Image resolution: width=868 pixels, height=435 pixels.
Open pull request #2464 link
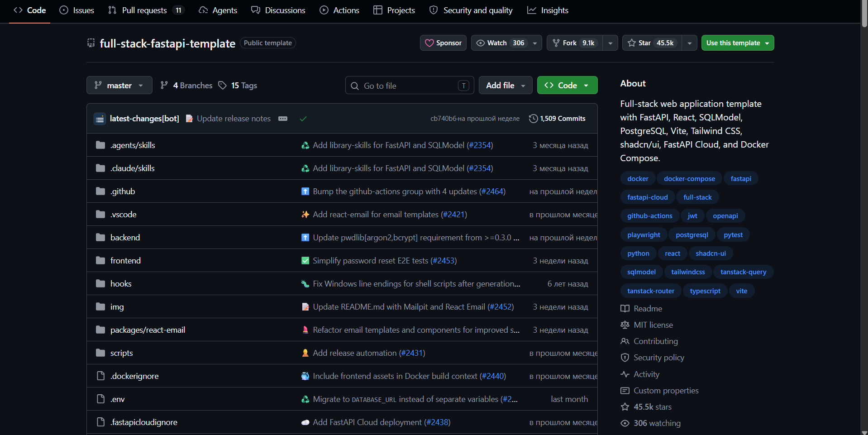[492, 191]
